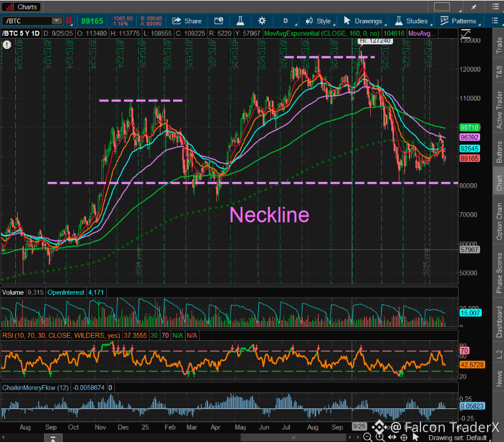The image size is (504, 442).
Task: Switch to the Option Chain side tab
Action: pos(499,221)
